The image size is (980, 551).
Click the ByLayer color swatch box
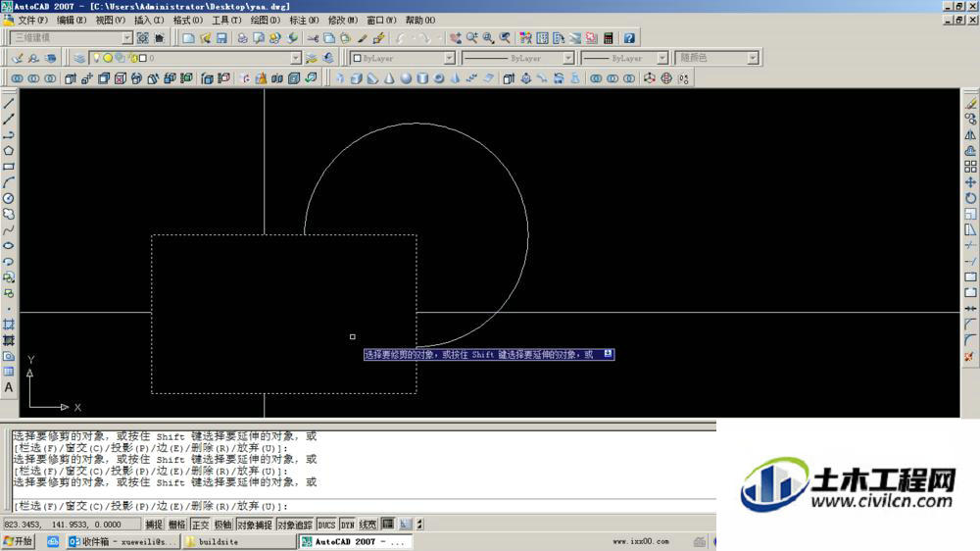tap(357, 58)
